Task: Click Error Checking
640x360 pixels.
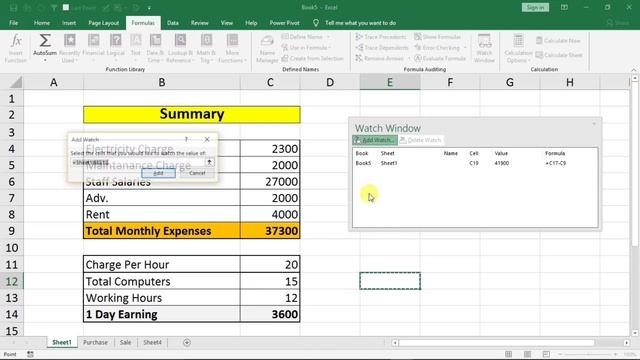Action: [440, 48]
